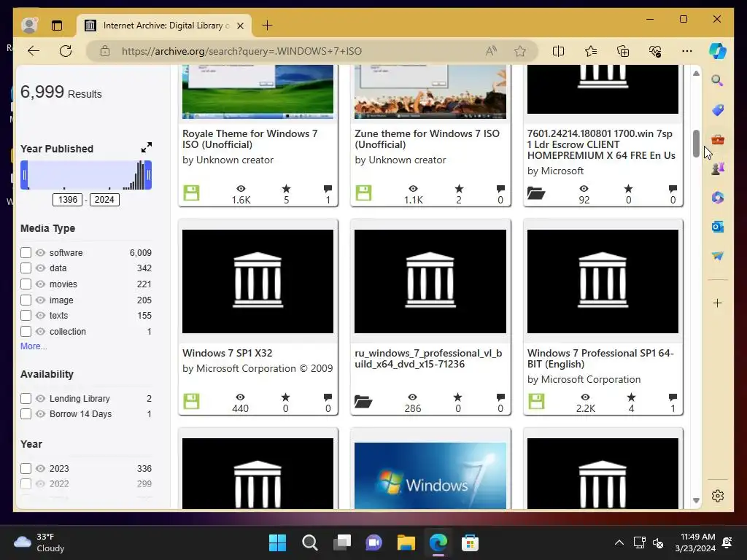The image size is (747, 560).
Task: Open the 7601.24214 HOMEPREMIUM X64 item
Action: point(601,144)
